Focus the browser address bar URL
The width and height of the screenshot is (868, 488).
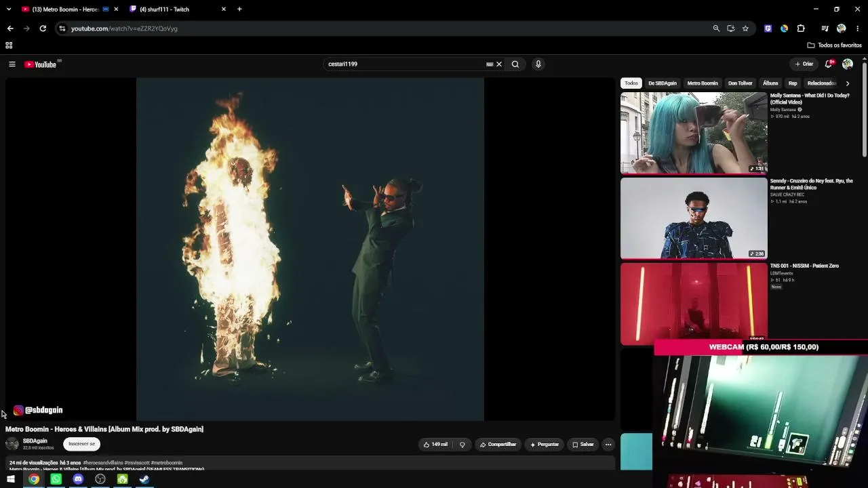pyautogui.click(x=124, y=28)
